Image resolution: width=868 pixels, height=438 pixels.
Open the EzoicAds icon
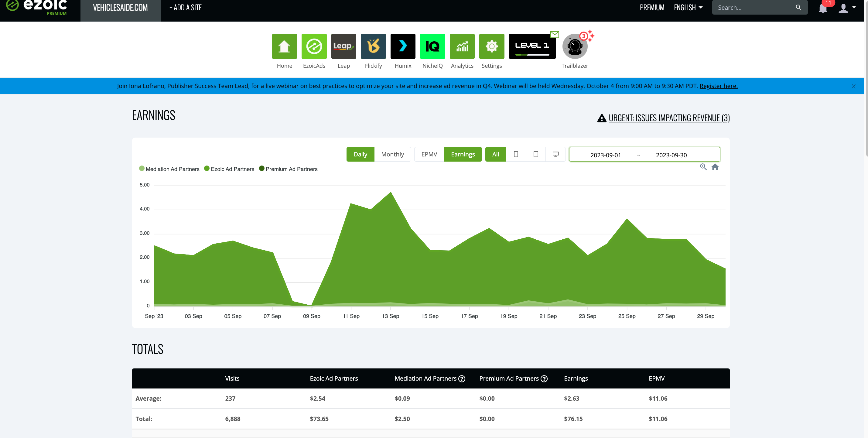pos(314,46)
